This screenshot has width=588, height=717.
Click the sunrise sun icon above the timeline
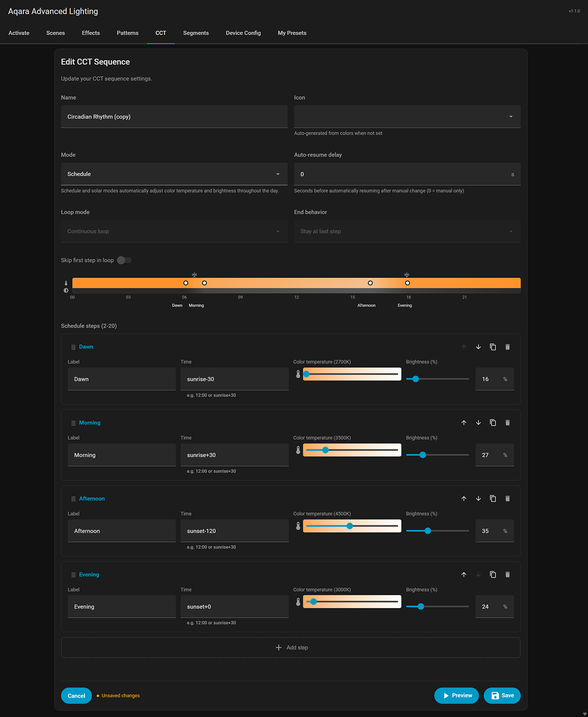click(x=194, y=274)
